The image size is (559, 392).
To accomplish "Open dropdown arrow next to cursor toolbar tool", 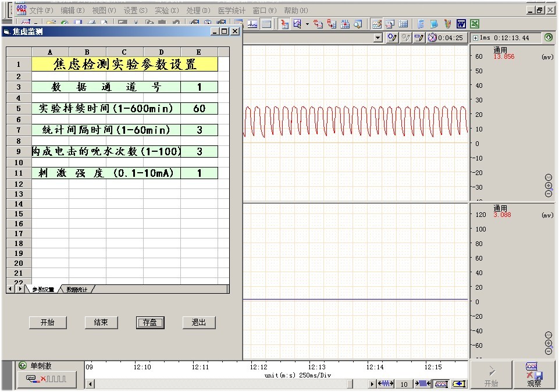I will pyautogui.click(x=307, y=24).
